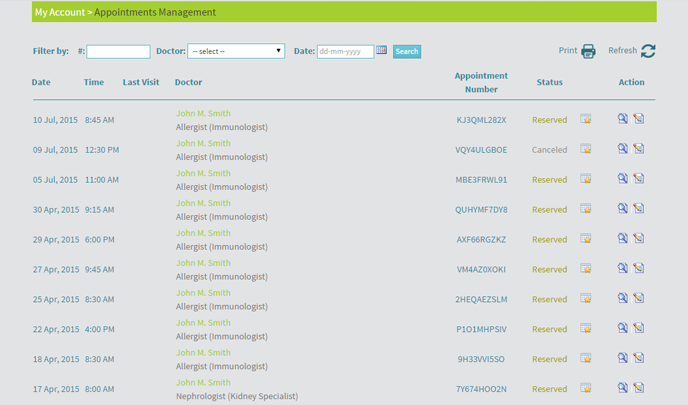Image resolution: width=688 pixels, height=405 pixels.
Task: Click the Print text link
Action: [568, 50]
